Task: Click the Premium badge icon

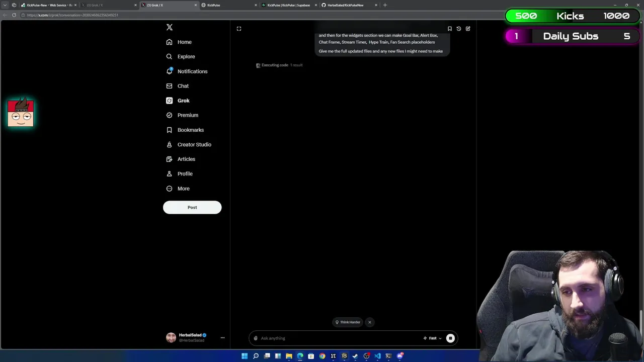Action: [x=169, y=115]
